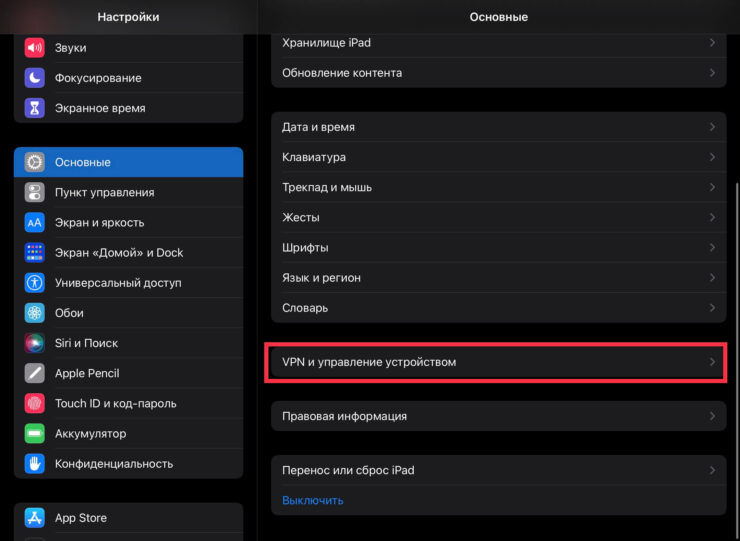Tap the Выключить link

coord(312,500)
